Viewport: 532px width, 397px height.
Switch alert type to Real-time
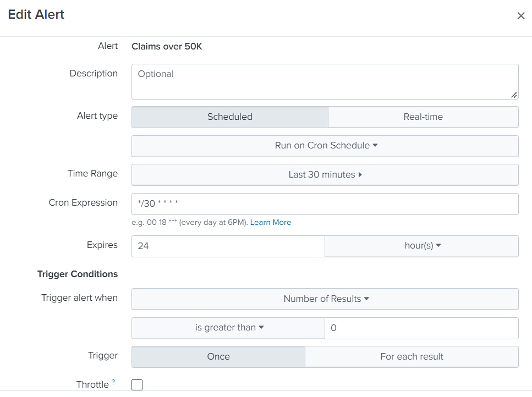pyautogui.click(x=423, y=117)
